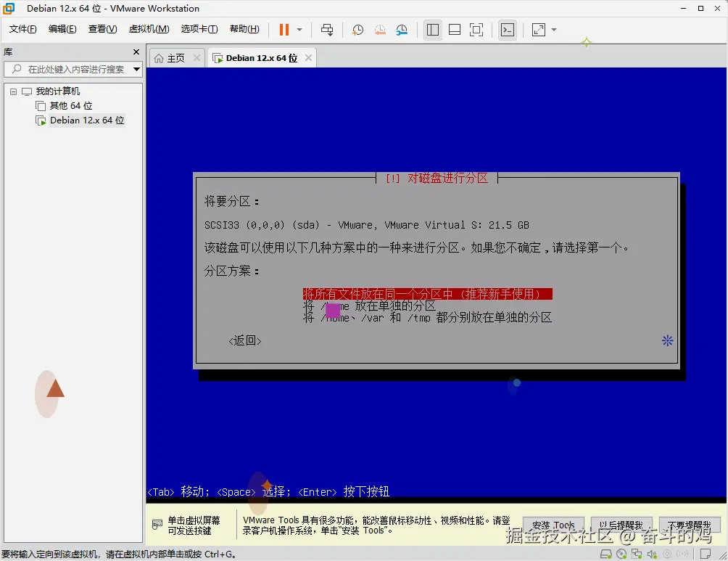
Task: Open the snapshot manager wrench-clock icon
Action: pos(402,30)
